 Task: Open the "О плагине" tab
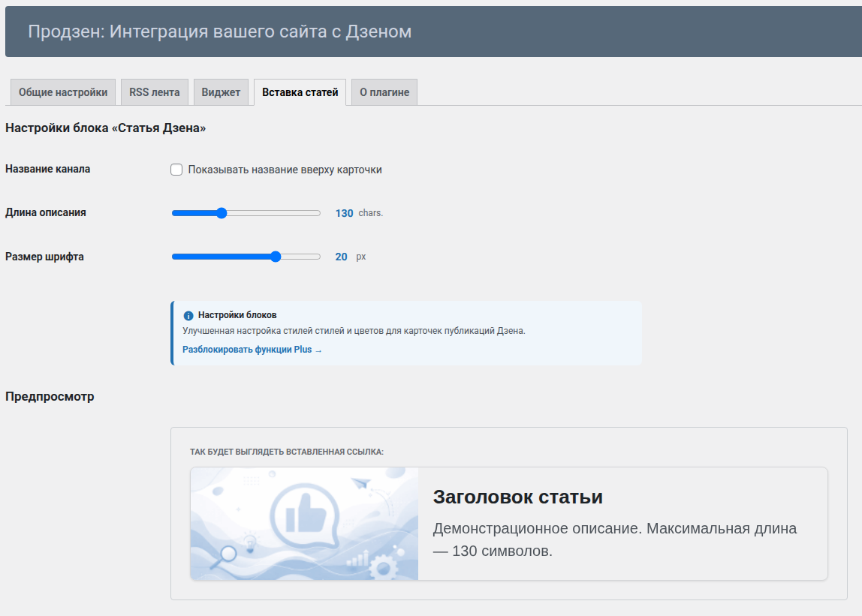pos(384,92)
